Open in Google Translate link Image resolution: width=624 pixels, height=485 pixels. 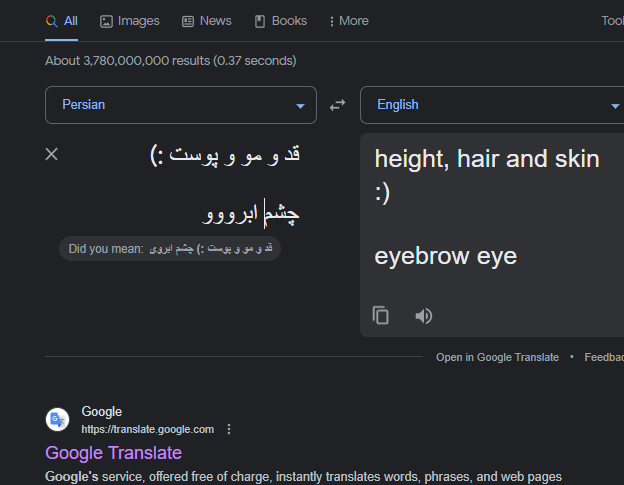497,357
